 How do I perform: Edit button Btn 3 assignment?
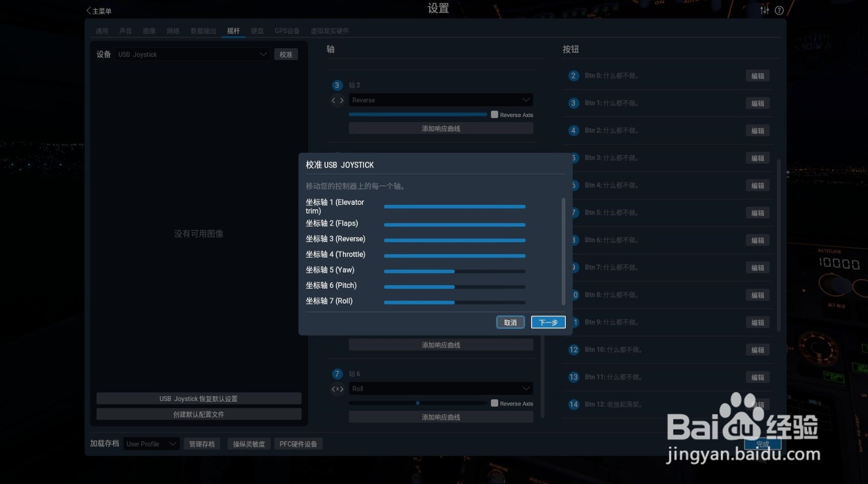757,158
